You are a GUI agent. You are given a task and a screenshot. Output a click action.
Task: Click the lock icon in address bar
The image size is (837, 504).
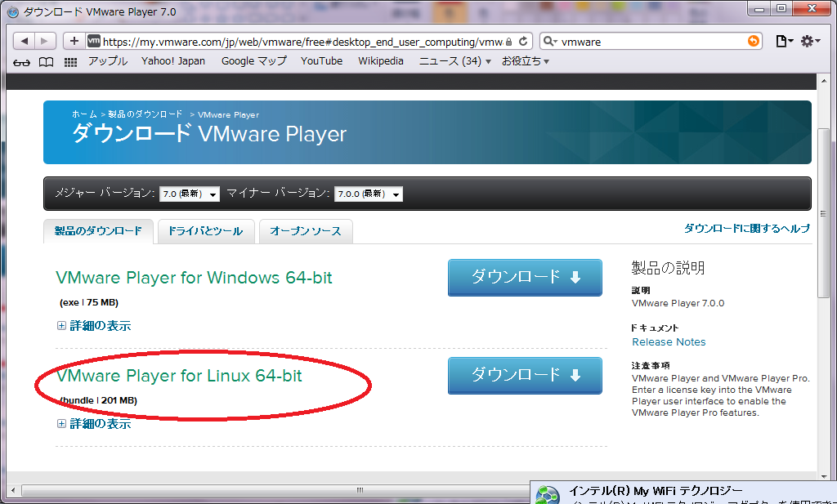tap(508, 42)
